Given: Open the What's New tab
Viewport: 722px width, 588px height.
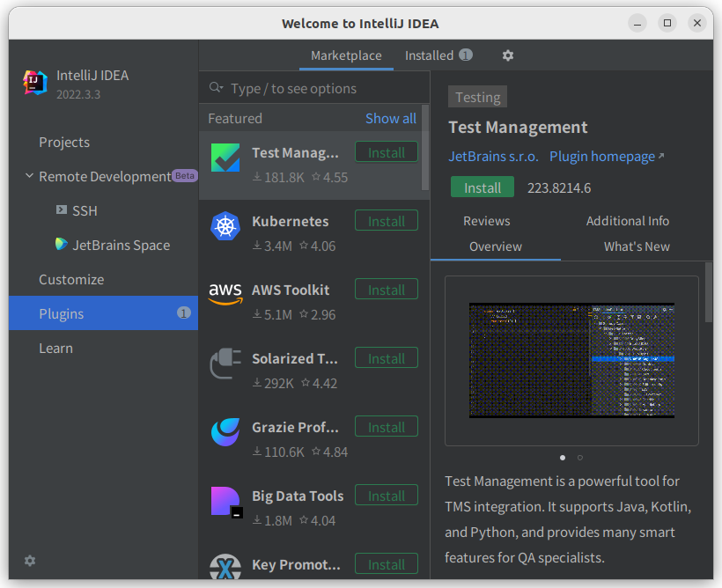Looking at the screenshot, I should coord(637,246).
